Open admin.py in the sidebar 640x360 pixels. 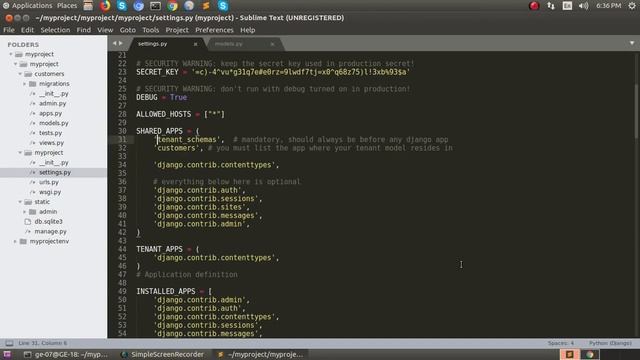click(52, 104)
